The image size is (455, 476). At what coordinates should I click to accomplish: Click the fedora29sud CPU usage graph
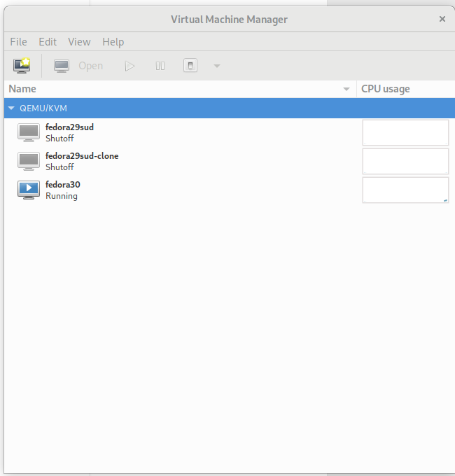click(x=405, y=133)
